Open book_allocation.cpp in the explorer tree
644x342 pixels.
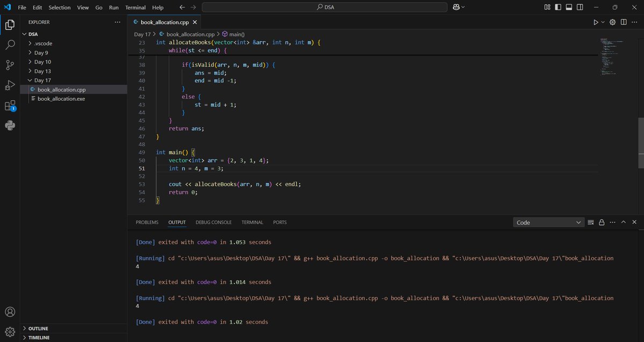(x=74, y=90)
